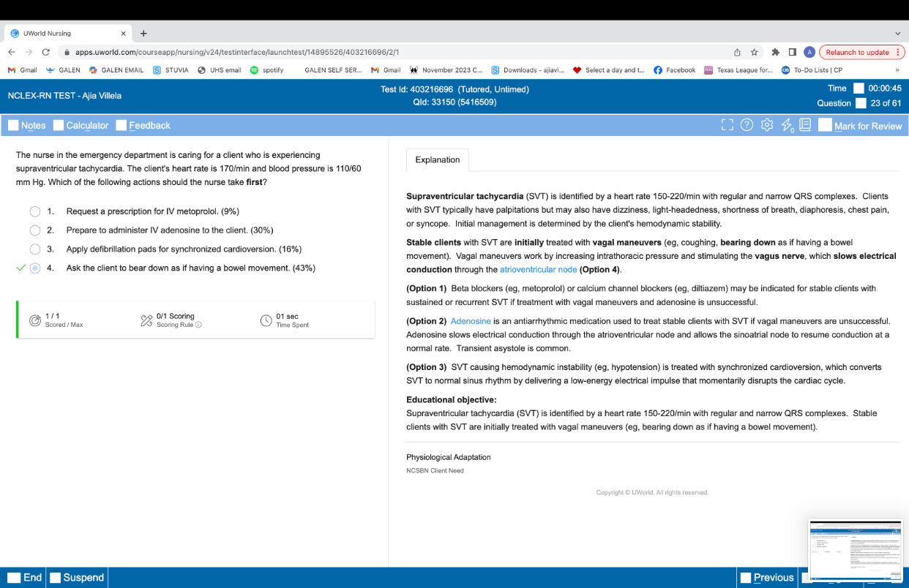The image size is (909, 588).
Task: Bookmark this page with the star icon
Action: coord(755,53)
